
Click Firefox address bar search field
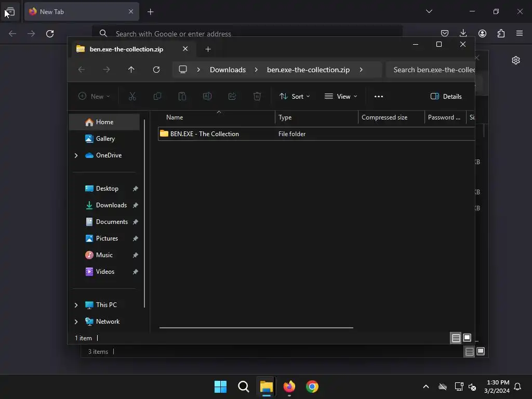click(247, 34)
